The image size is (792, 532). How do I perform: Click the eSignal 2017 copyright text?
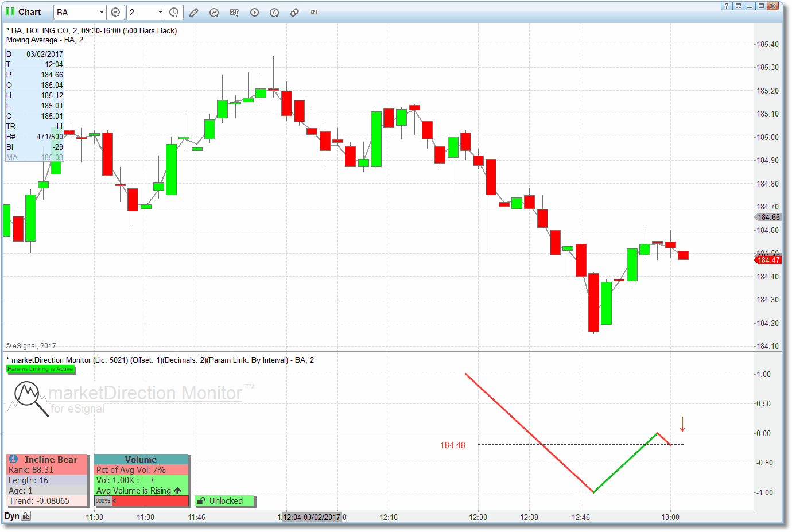click(x=31, y=346)
